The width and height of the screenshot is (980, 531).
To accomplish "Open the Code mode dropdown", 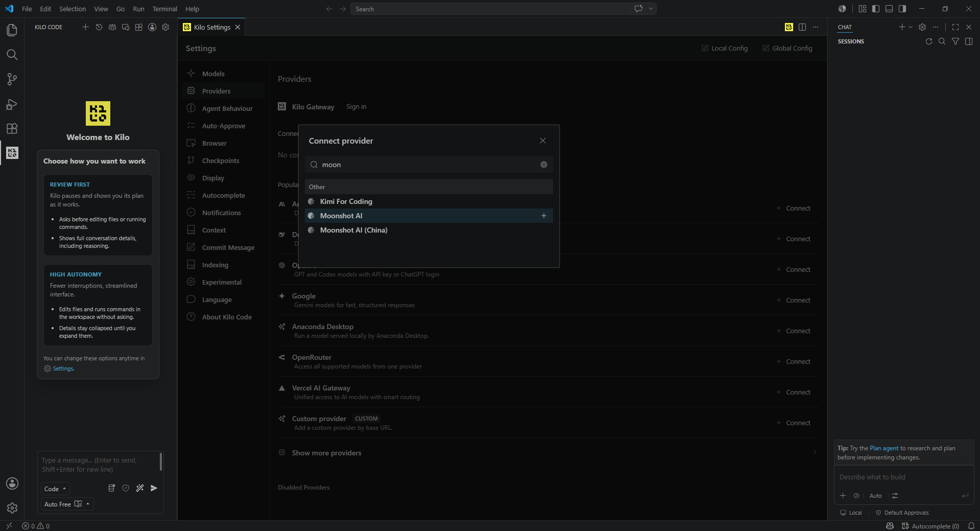I will coord(56,489).
